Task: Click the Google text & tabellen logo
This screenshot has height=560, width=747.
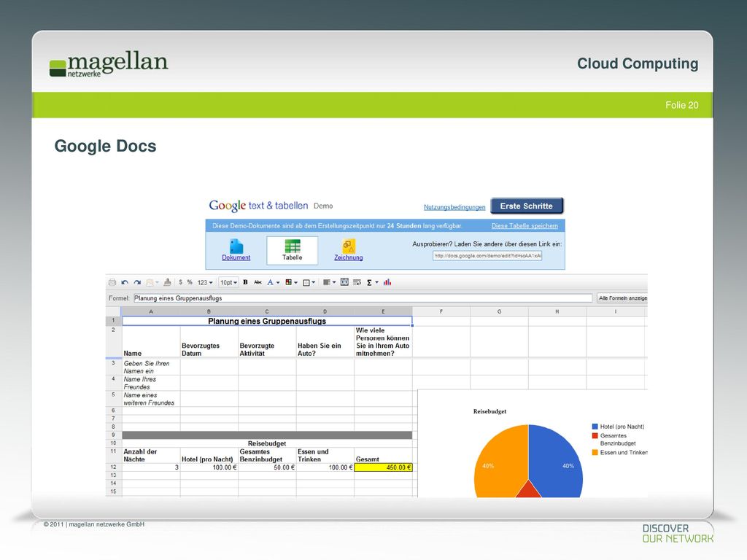Action: click(x=258, y=206)
